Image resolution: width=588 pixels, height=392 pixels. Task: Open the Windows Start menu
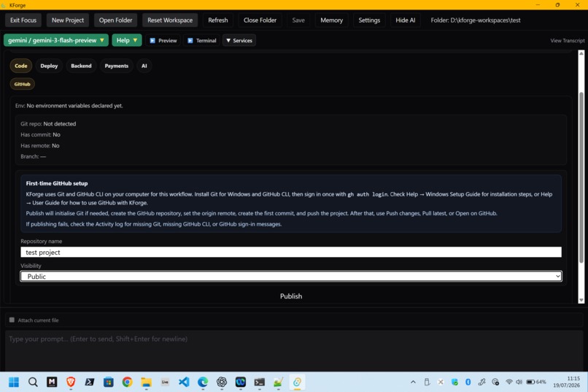14,382
